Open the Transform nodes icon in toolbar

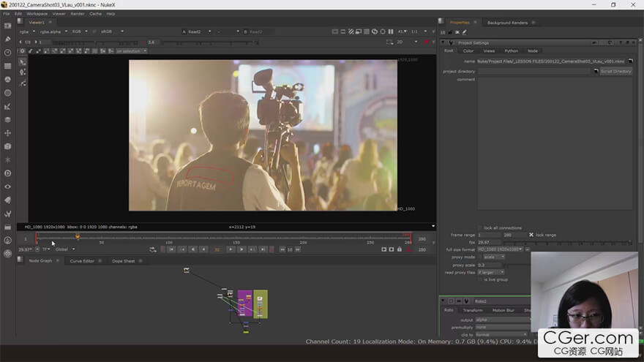tap(7, 132)
